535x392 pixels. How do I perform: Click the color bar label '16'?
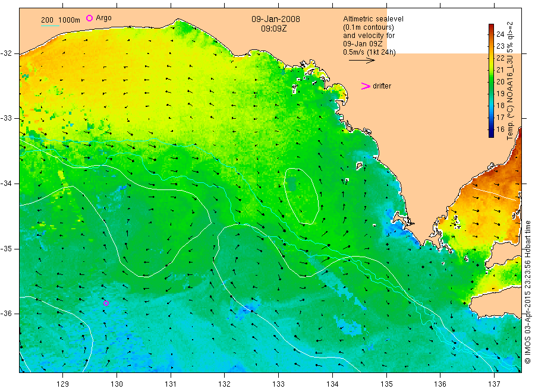[500, 129]
